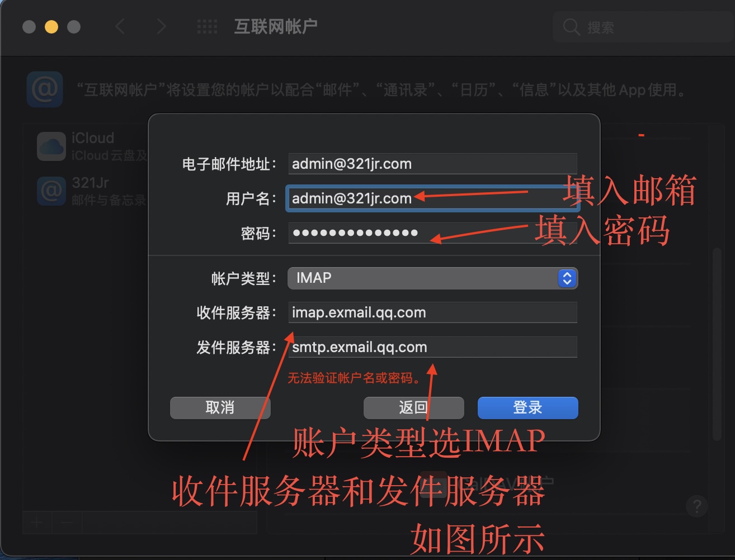Click the forward navigation arrow in toolbar

(161, 26)
